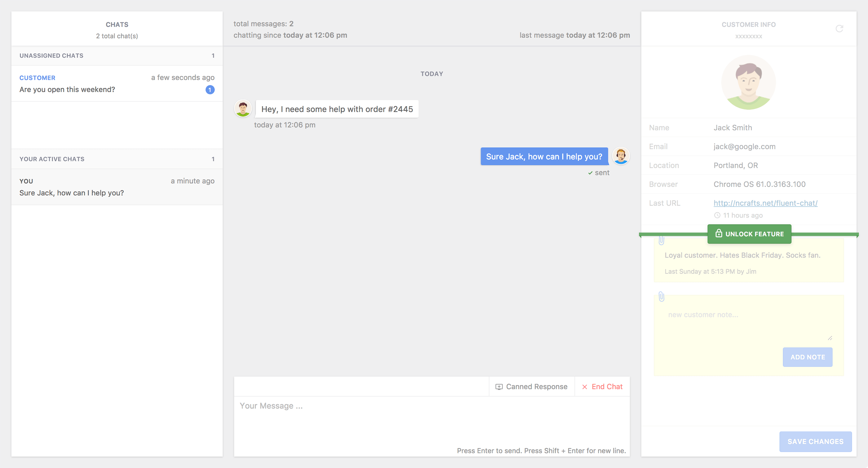Click the Unlock Feature button
868x468 pixels.
[749, 234]
